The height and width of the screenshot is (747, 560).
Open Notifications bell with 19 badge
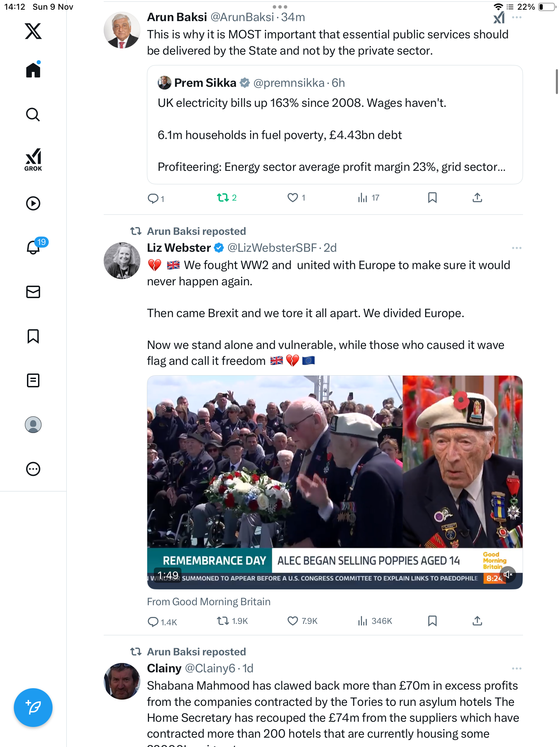pos(34,247)
